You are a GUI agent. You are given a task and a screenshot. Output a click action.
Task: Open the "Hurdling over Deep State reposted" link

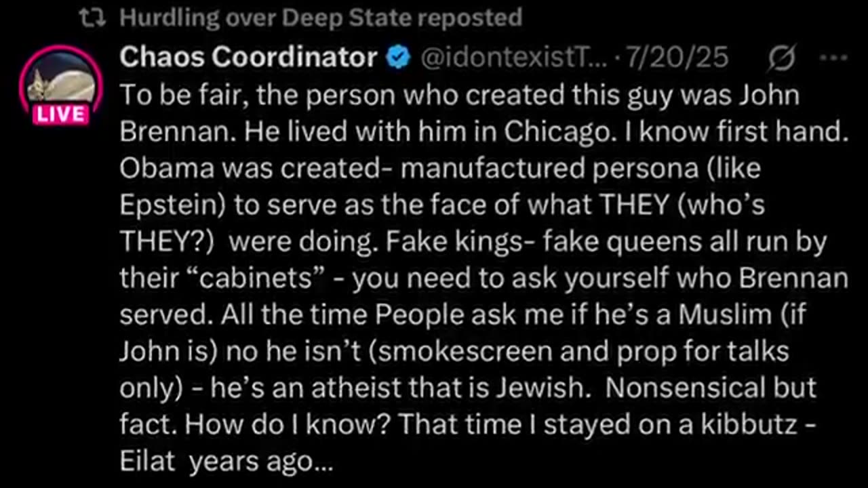tap(321, 18)
